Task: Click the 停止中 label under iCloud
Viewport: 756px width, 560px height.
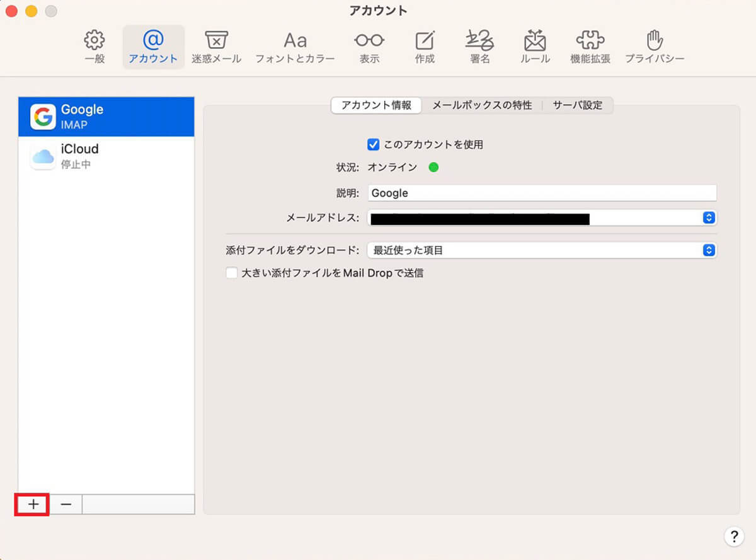Action: 76,164
